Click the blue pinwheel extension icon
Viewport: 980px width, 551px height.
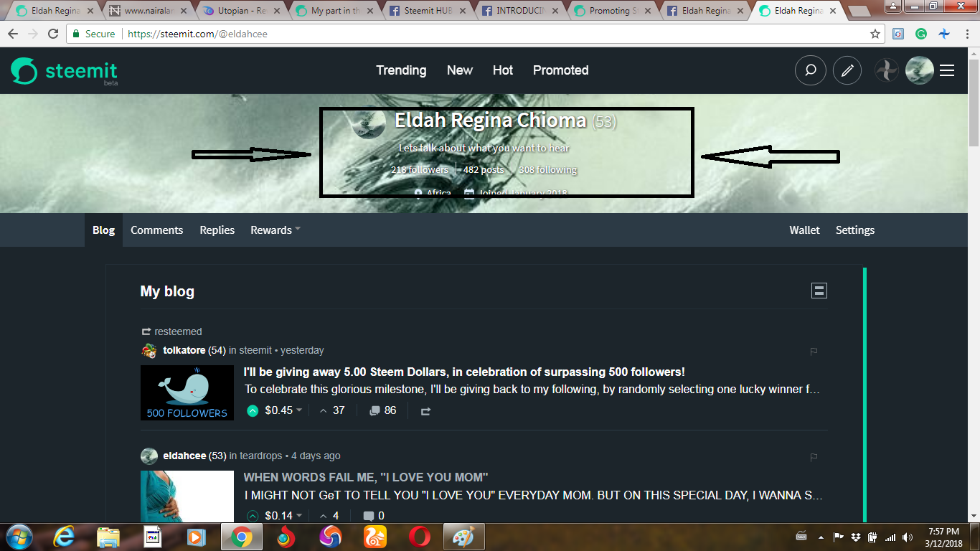coord(944,34)
